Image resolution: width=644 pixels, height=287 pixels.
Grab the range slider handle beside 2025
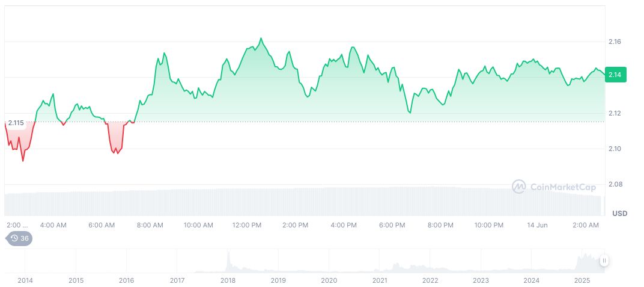pos(604,261)
